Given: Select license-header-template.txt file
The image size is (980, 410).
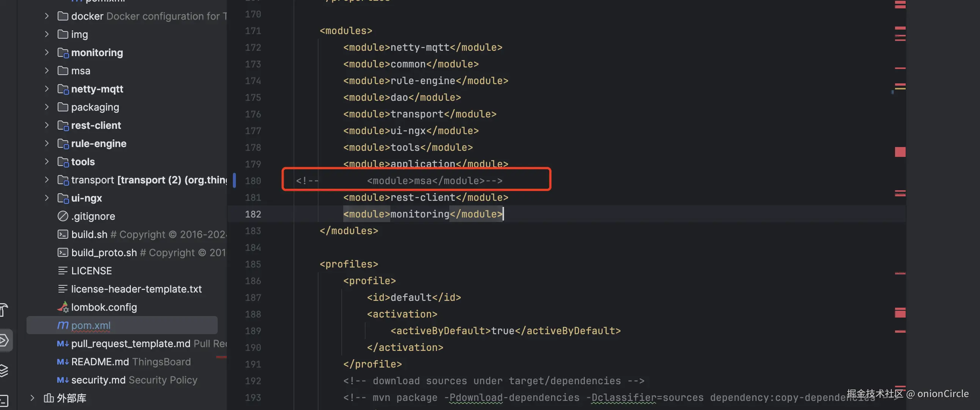Looking at the screenshot, I should [136, 289].
